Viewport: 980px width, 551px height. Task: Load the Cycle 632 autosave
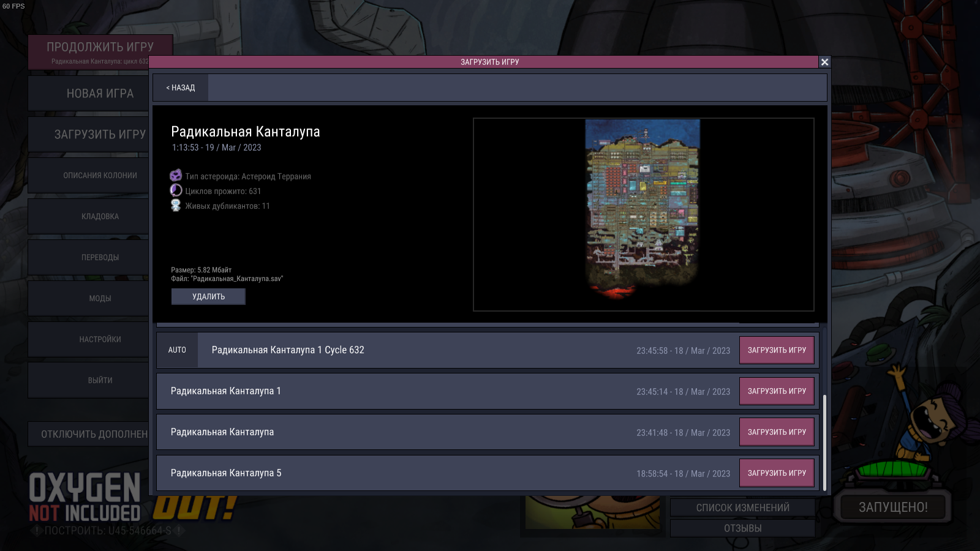(776, 350)
